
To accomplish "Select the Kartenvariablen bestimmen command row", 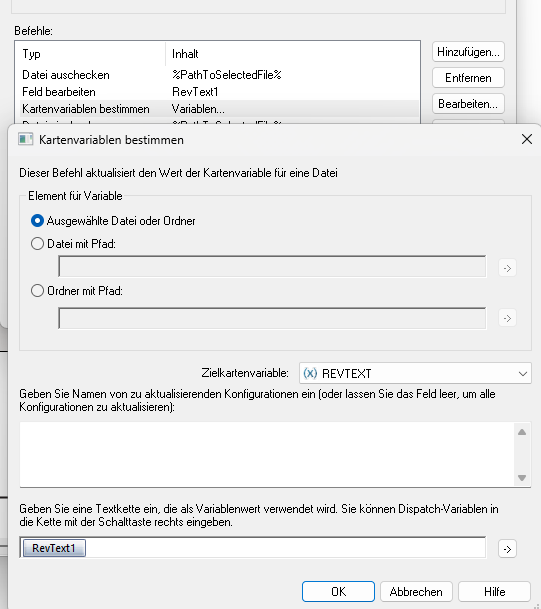I will [219, 109].
